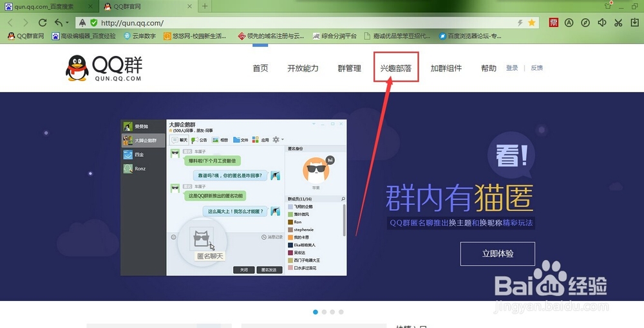This screenshot has height=328, width=644.
Task: Click the browser back arrow
Action: pyautogui.click(x=10, y=23)
